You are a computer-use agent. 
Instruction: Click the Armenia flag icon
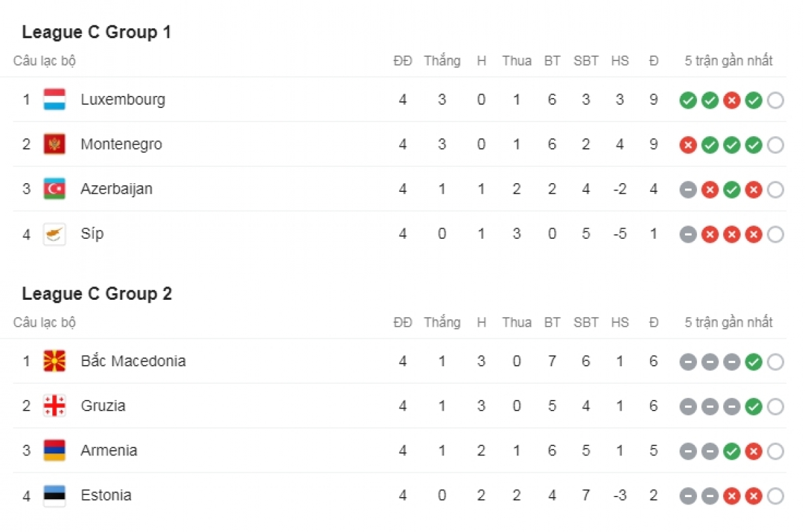54,451
